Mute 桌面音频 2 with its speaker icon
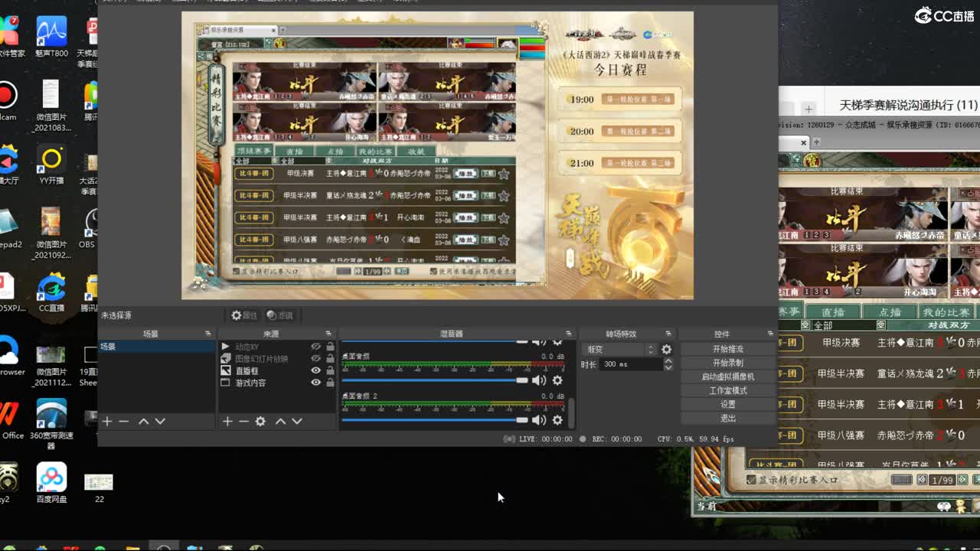Screen dimensions: 980x551 539,420
